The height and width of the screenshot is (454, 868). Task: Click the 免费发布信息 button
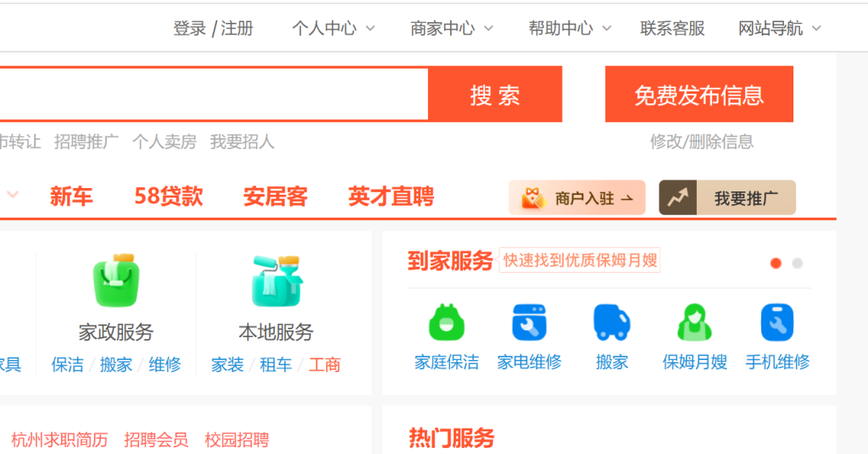click(x=699, y=94)
